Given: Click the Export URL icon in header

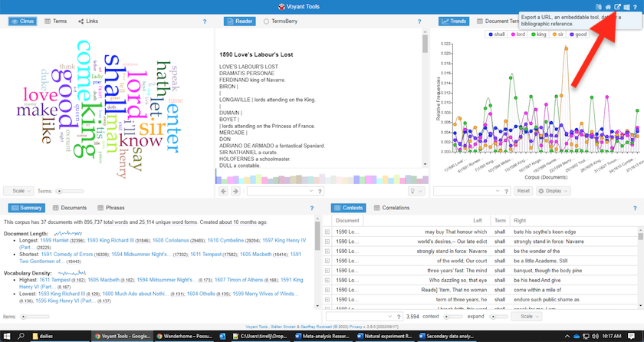Looking at the screenshot, I should pyautogui.click(x=617, y=7).
